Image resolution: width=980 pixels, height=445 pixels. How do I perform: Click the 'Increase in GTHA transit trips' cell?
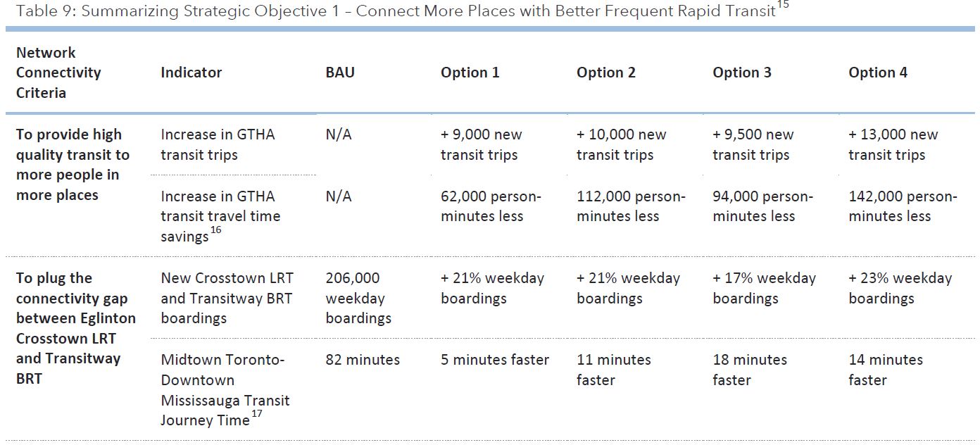218,144
